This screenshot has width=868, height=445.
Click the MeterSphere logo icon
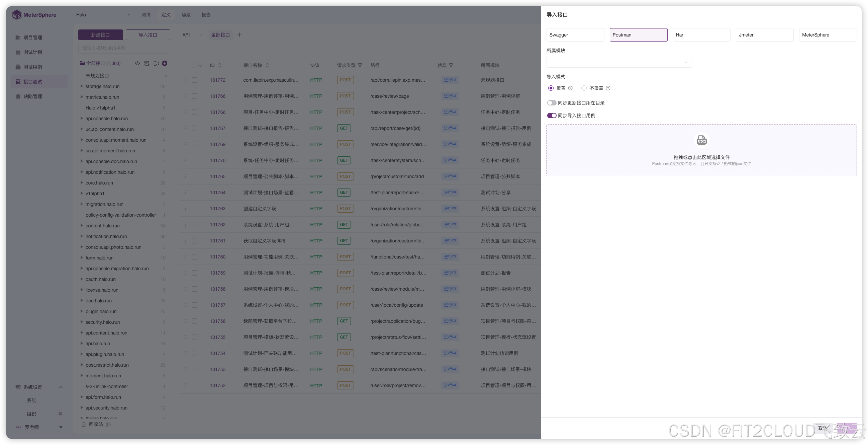16,15
